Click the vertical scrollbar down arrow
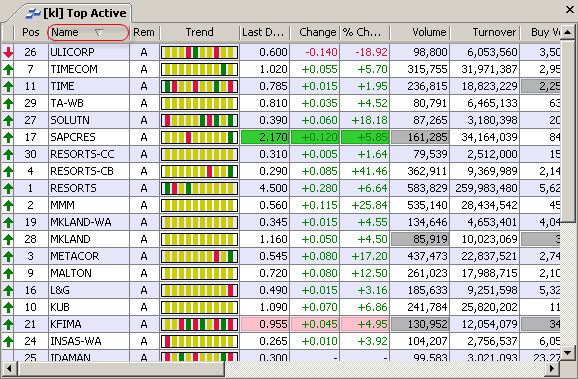The height and width of the screenshot is (379, 578). click(567, 353)
